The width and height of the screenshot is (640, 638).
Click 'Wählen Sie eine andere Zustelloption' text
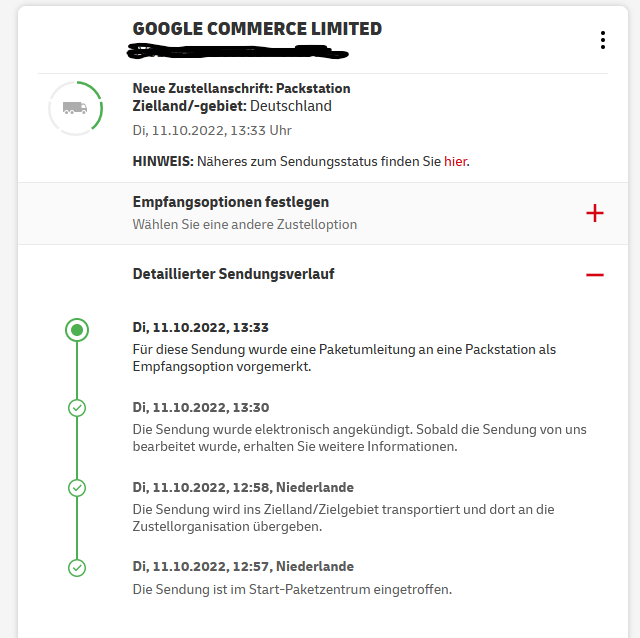(245, 224)
